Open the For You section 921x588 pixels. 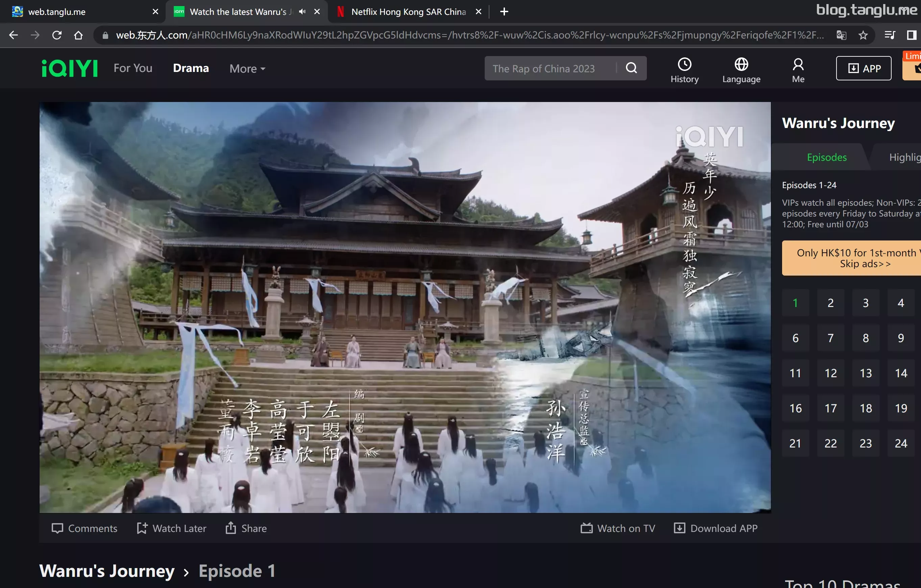click(133, 68)
